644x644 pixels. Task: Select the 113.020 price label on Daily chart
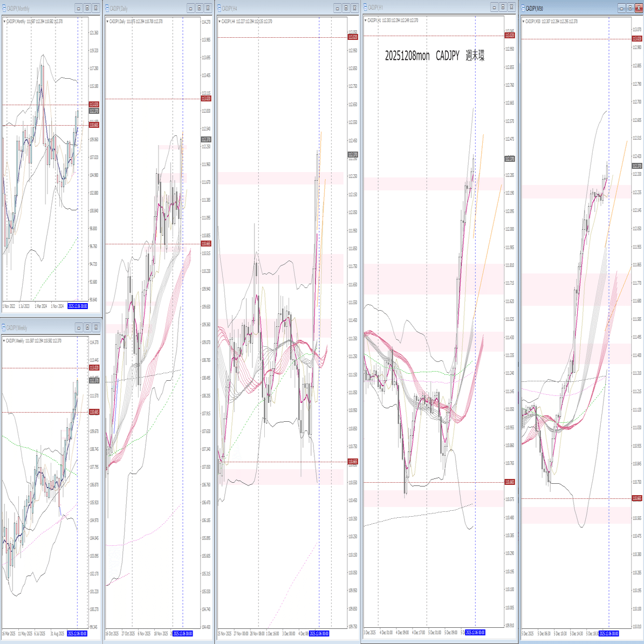pos(206,99)
